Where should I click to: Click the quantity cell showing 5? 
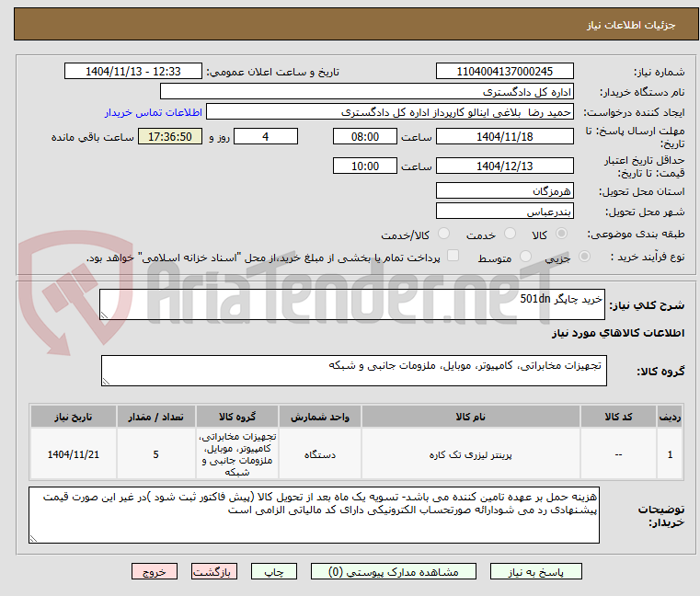[x=155, y=454]
